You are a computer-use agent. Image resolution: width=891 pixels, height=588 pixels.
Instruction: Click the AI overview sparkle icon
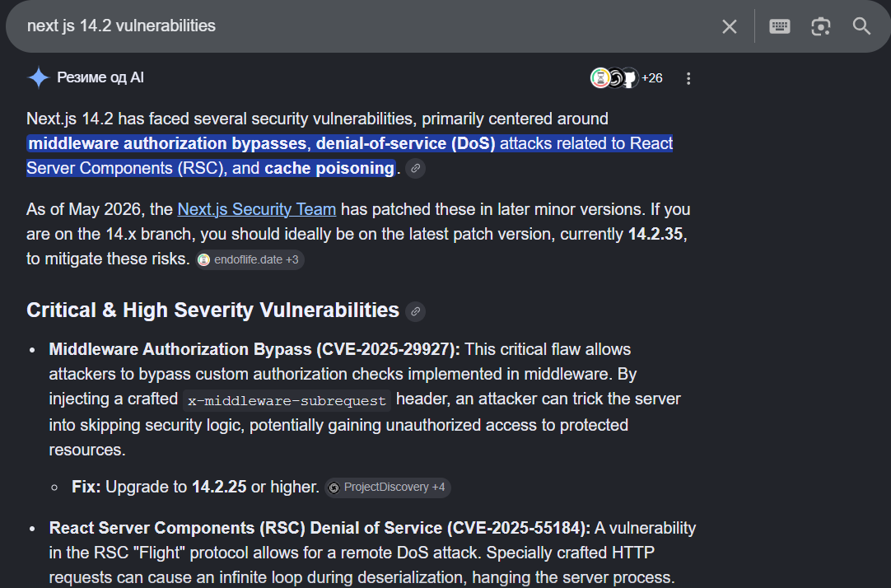39,77
